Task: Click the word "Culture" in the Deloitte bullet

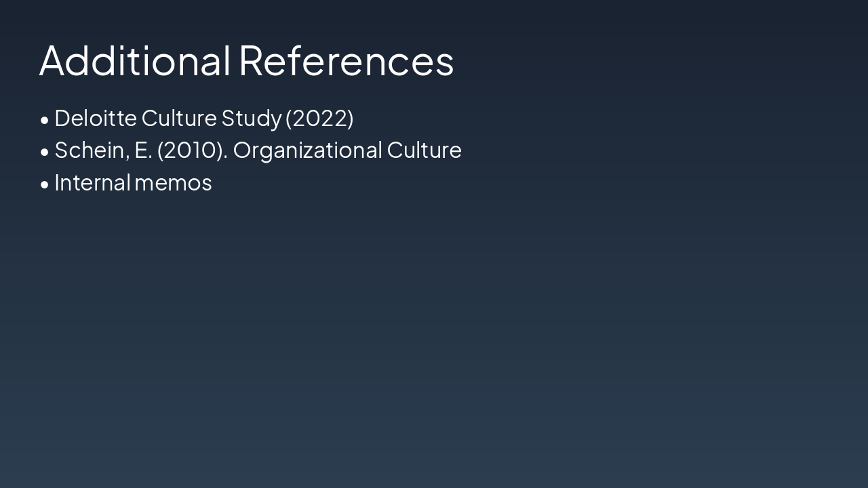Action: click(x=179, y=118)
